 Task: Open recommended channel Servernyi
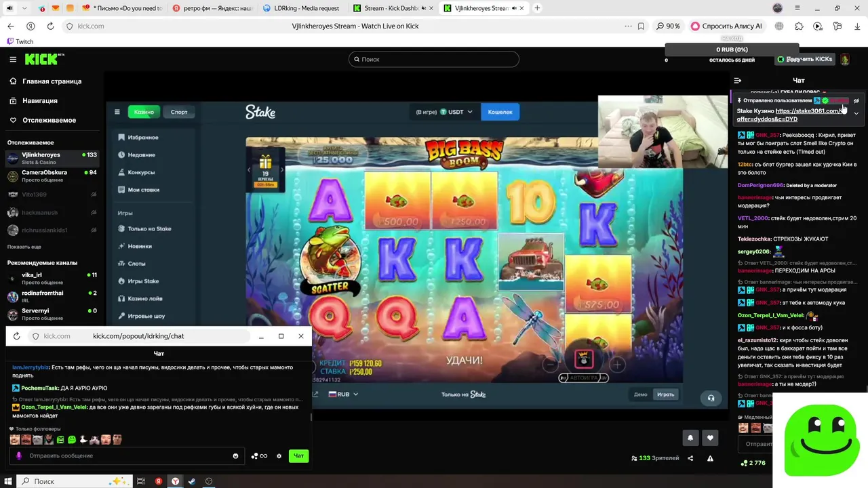pos(52,314)
